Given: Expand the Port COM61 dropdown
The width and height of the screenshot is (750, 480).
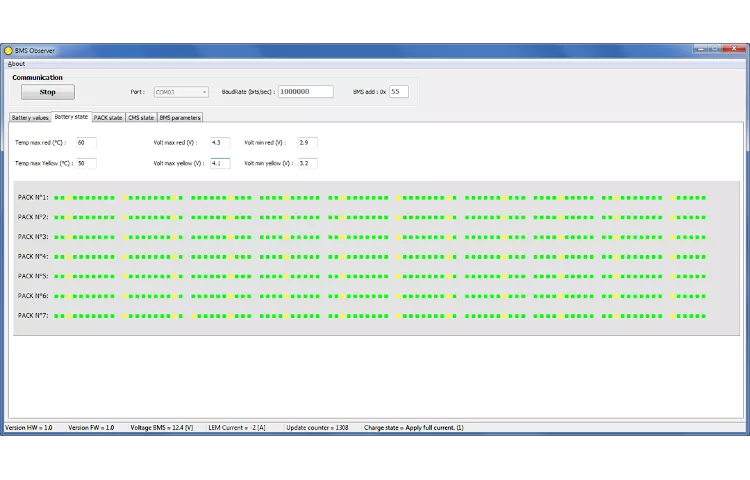Looking at the screenshot, I should 204,92.
